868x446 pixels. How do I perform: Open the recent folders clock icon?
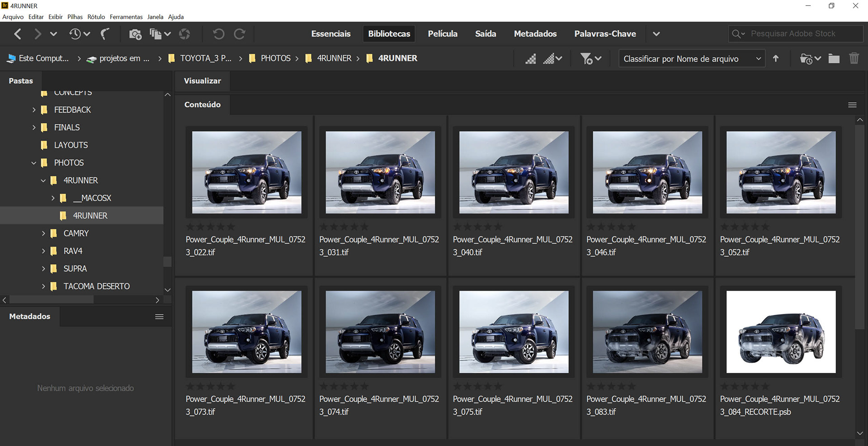coord(75,34)
